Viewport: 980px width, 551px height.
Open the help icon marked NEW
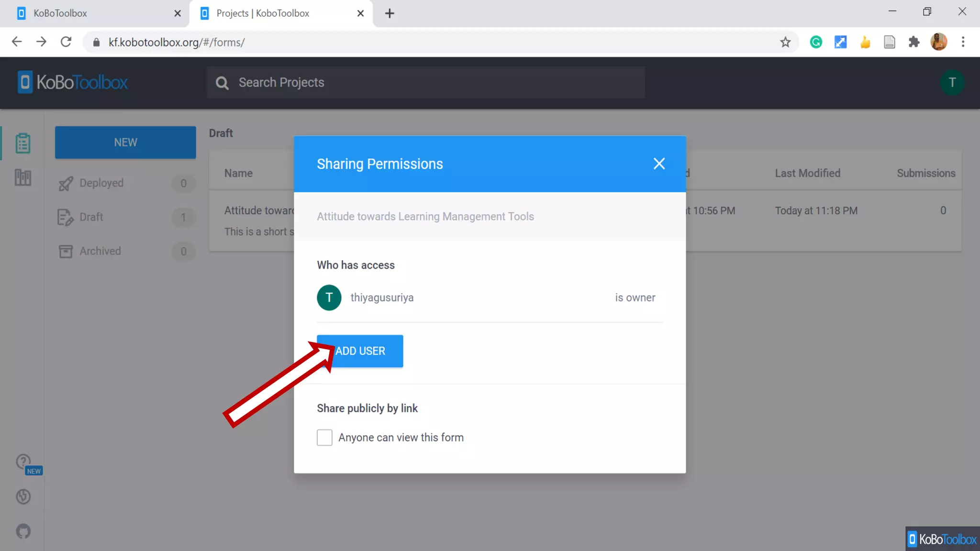click(x=23, y=462)
